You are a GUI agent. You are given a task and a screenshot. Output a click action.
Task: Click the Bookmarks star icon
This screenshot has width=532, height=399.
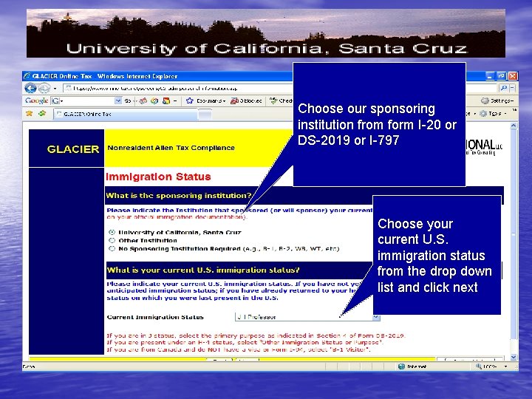(x=190, y=100)
